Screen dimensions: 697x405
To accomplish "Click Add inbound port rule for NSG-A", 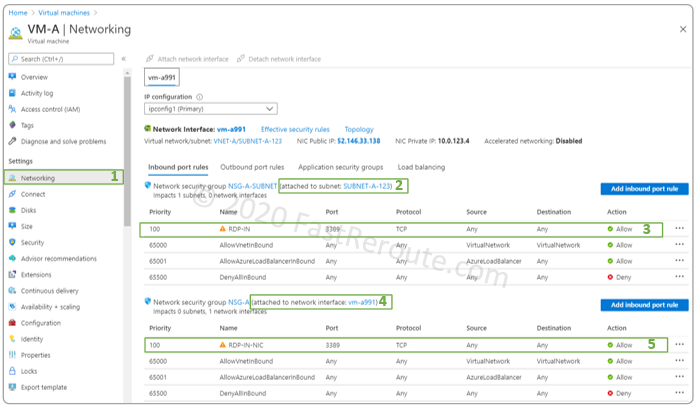I will [x=645, y=305].
